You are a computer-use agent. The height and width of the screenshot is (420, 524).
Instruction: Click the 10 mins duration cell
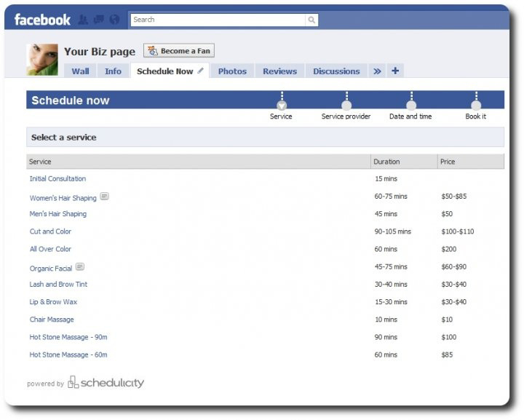[386, 320]
